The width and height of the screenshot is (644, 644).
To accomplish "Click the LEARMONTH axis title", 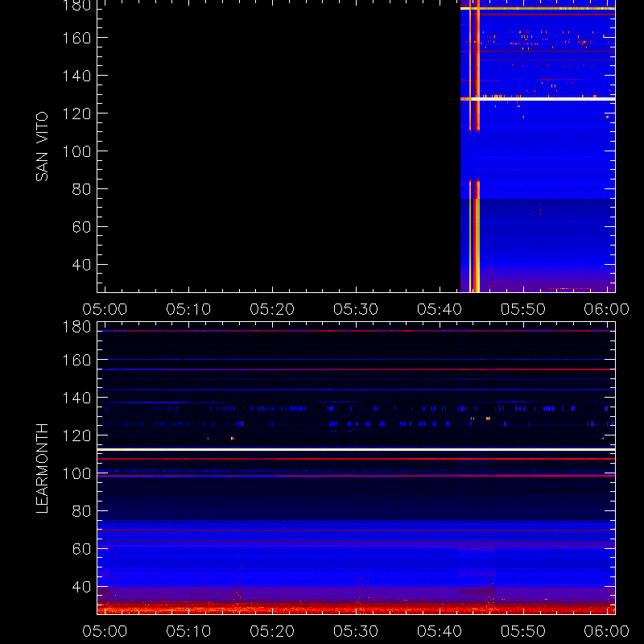I will (x=42, y=469).
